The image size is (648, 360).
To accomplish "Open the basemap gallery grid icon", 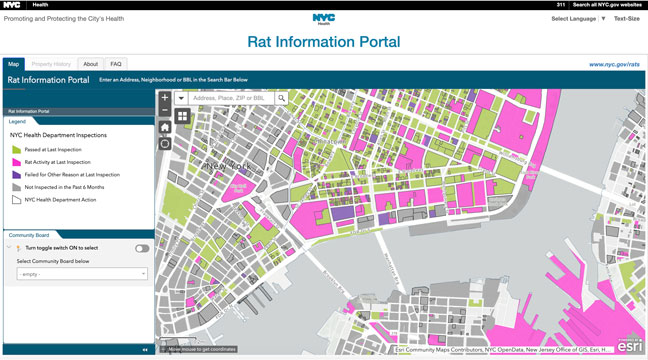I will [182, 116].
